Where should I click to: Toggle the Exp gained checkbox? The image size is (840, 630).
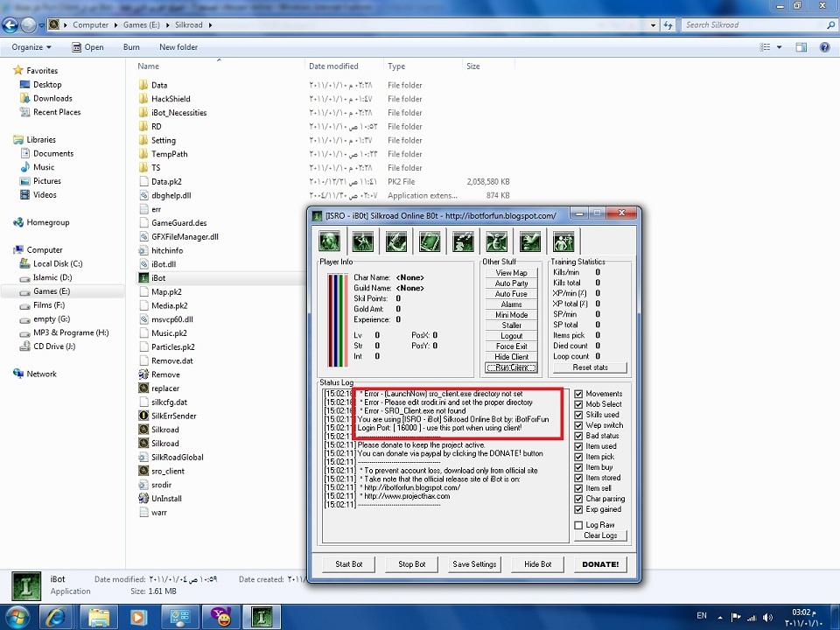coord(578,509)
